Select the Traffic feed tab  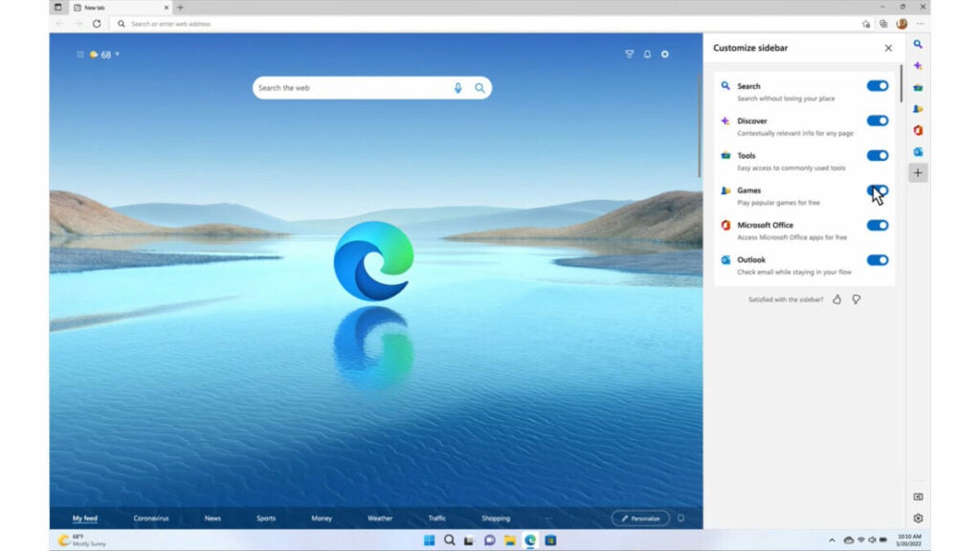click(436, 518)
